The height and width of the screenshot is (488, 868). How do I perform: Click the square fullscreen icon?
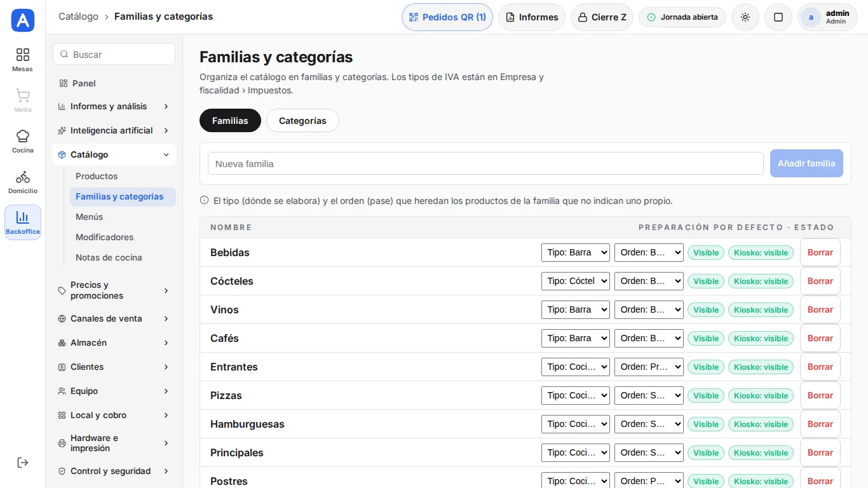click(778, 17)
